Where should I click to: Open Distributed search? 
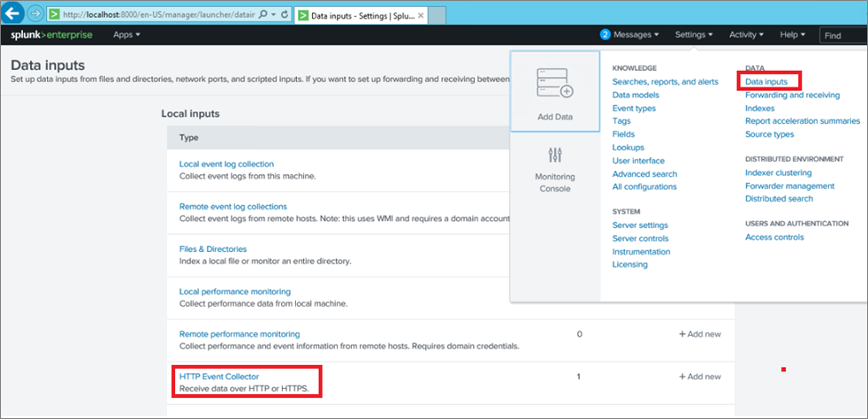pyautogui.click(x=779, y=198)
